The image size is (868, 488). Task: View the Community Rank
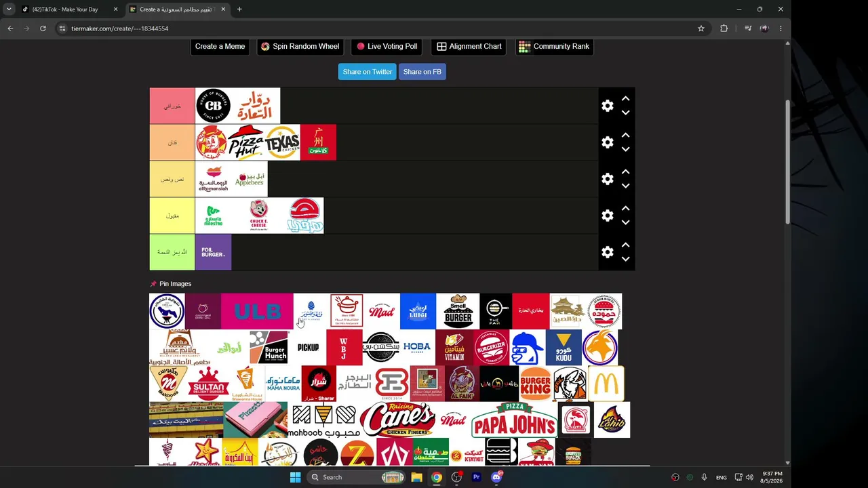(x=554, y=46)
